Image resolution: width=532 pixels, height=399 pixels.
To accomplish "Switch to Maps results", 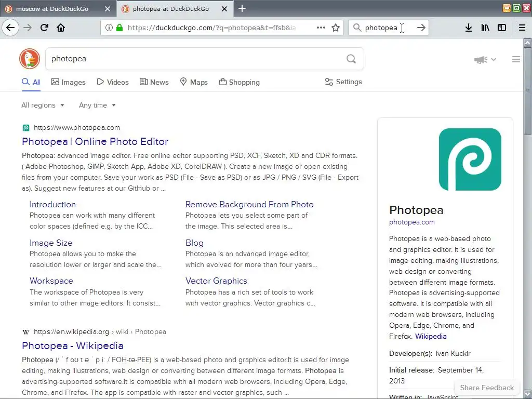I will pos(193,82).
